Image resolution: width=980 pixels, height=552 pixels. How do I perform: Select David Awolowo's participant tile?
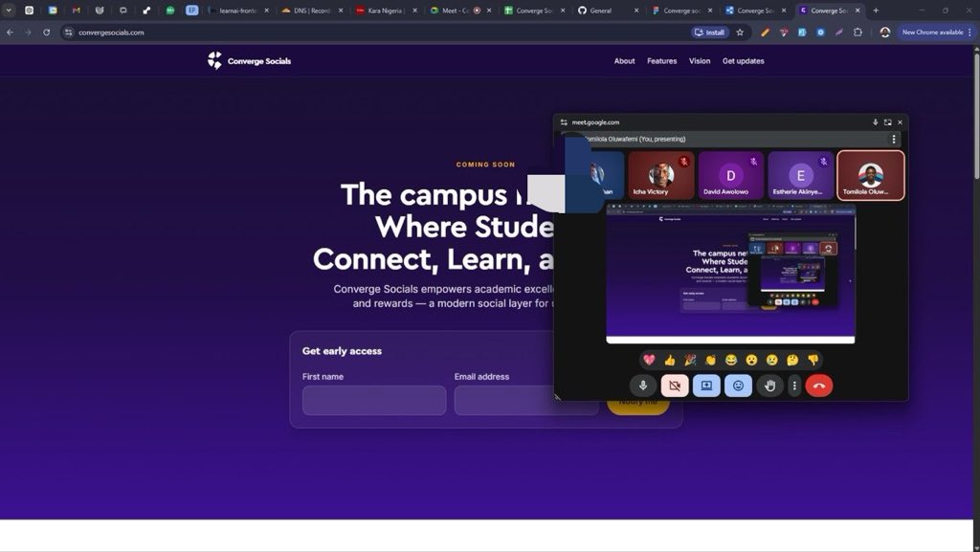click(730, 175)
